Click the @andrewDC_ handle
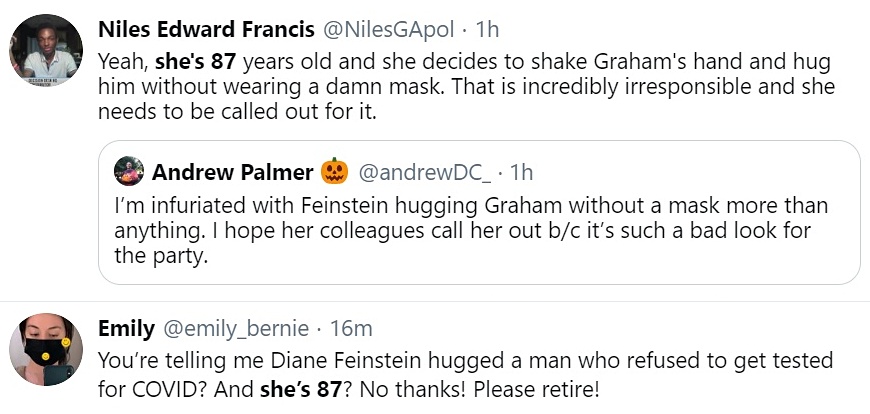 (x=425, y=172)
